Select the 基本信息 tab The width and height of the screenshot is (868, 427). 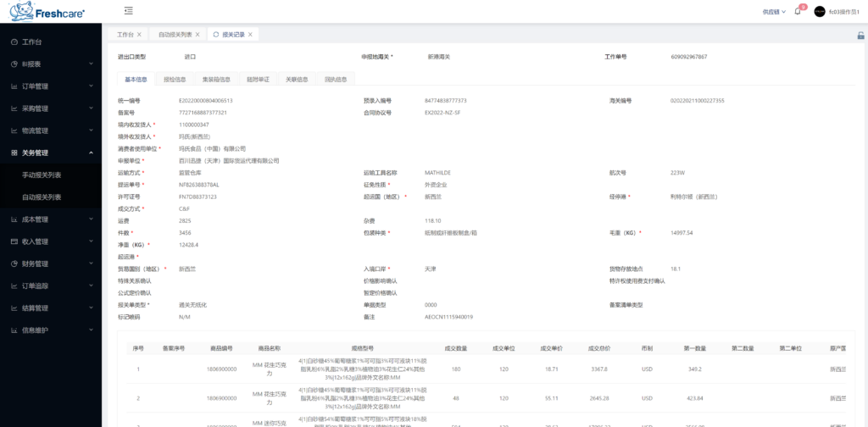tap(136, 79)
